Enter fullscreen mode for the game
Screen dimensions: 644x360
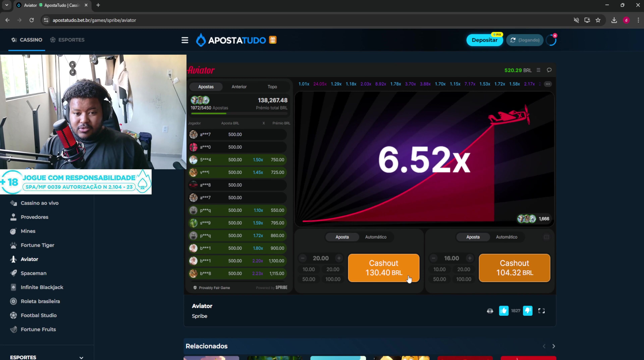tap(542, 311)
